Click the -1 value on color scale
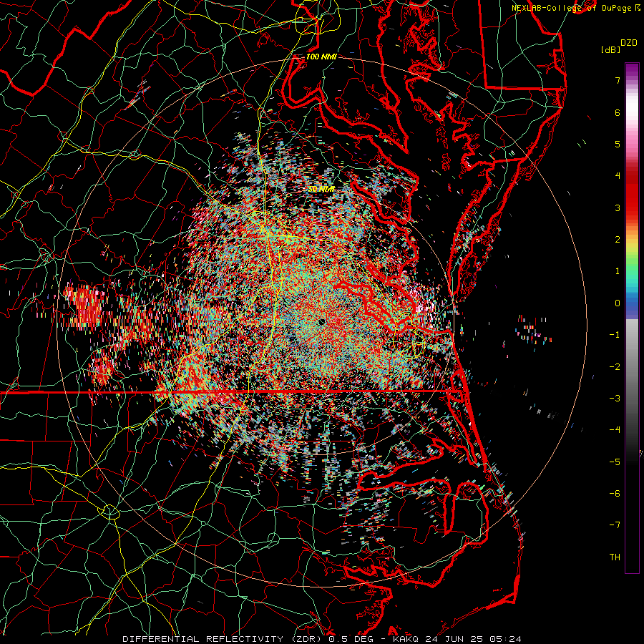This screenshot has width=644, height=644. 615,335
